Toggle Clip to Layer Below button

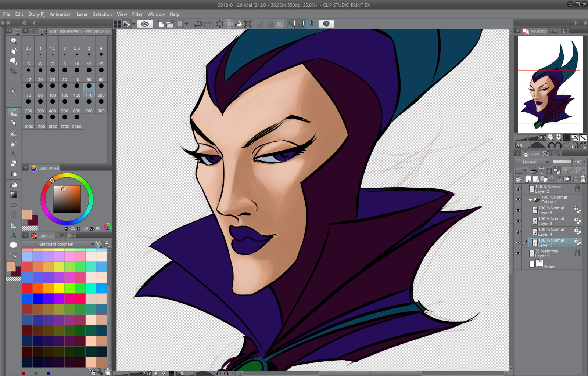533,170
